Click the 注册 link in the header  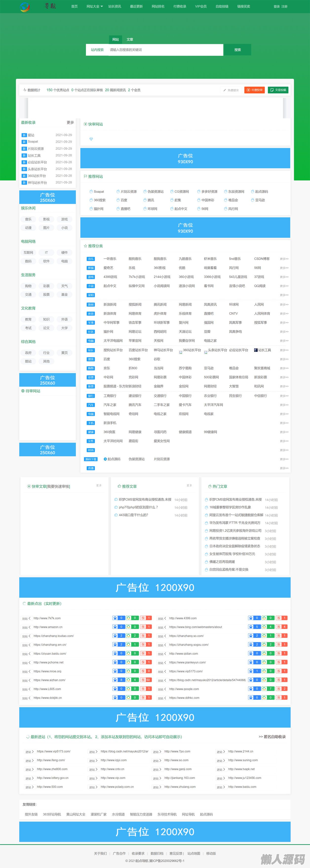[284, 6]
